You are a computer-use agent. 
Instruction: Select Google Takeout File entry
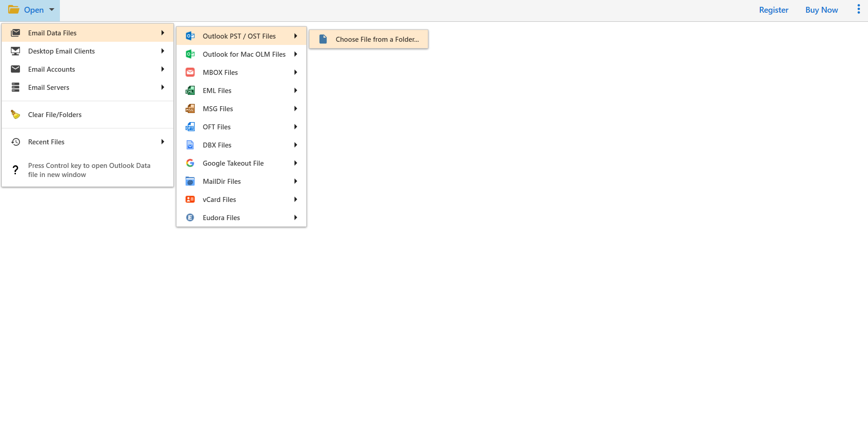(x=241, y=163)
